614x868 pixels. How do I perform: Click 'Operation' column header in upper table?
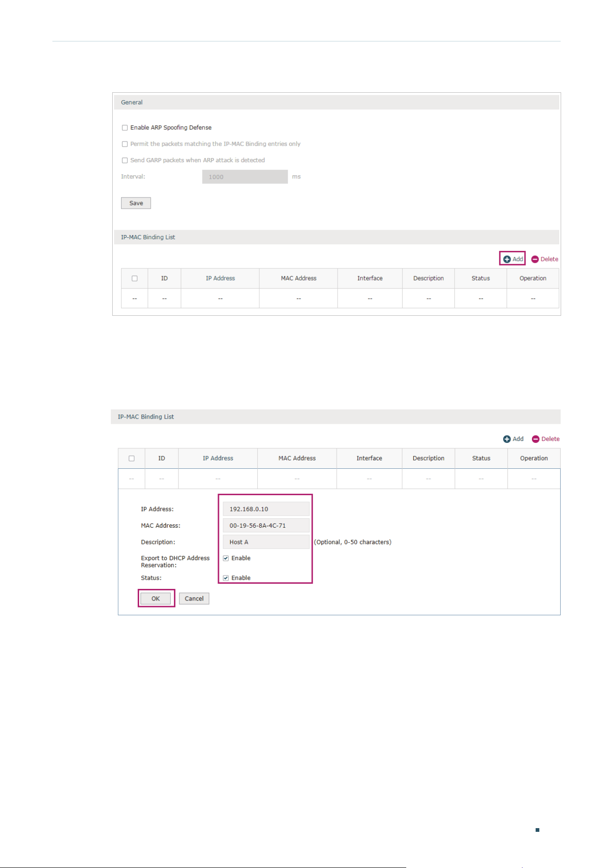click(533, 279)
